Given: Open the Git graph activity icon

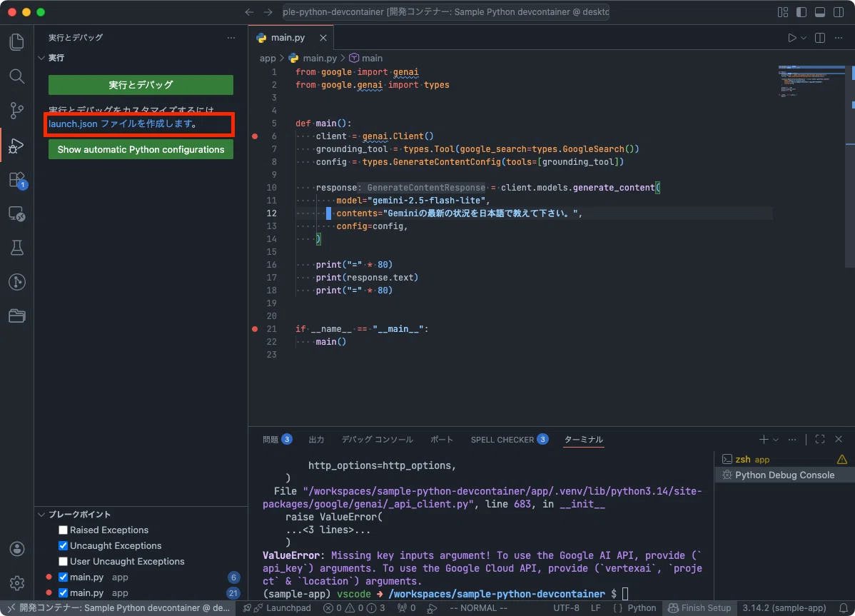Looking at the screenshot, I should 17,282.
